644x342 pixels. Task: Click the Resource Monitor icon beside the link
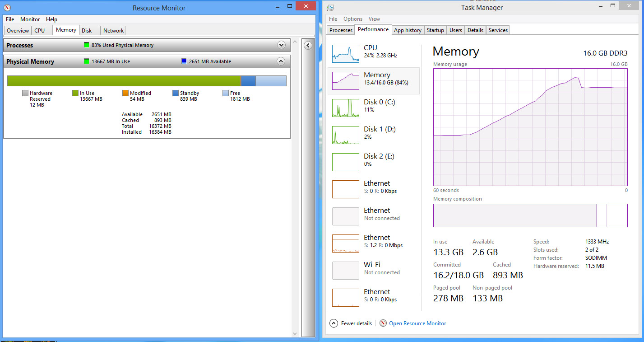pyautogui.click(x=383, y=323)
